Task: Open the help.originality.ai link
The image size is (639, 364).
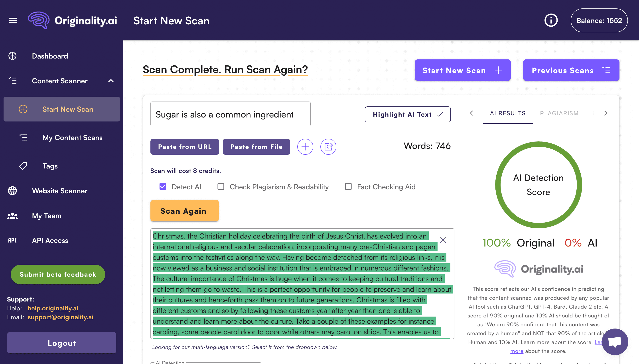Action: click(53, 308)
